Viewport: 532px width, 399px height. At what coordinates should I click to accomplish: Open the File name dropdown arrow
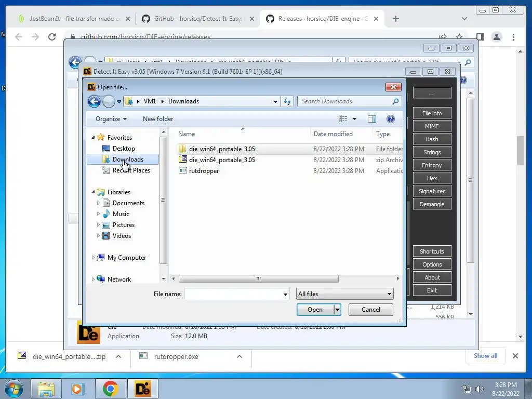(285, 294)
